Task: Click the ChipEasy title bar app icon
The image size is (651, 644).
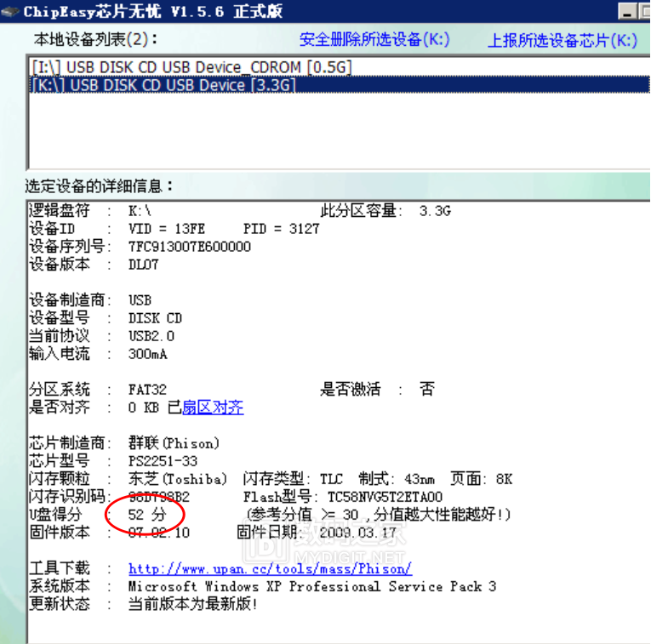Action: (10, 11)
